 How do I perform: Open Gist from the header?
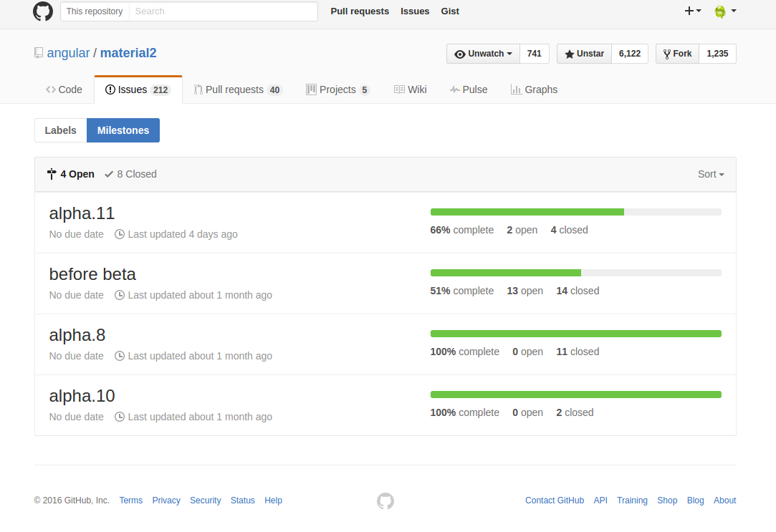point(450,11)
